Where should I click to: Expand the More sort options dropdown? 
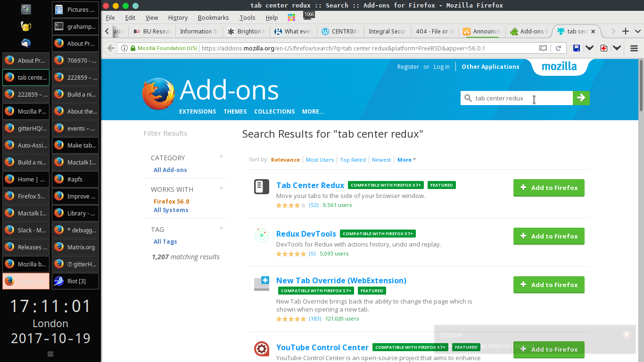click(x=406, y=160)
